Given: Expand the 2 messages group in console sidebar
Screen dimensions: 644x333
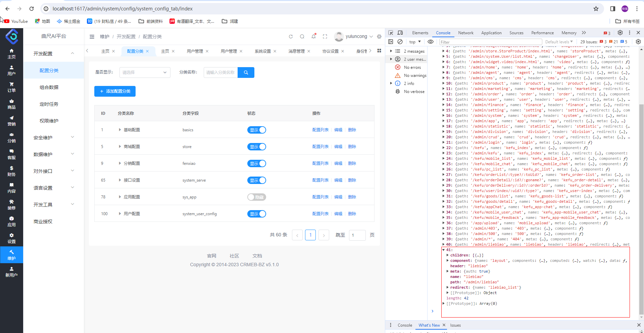Looking at the screenshot, I should [391, 51].
